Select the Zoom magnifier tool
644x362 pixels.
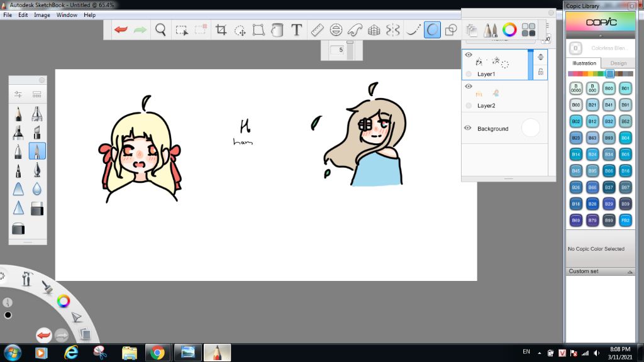point(160,30)
